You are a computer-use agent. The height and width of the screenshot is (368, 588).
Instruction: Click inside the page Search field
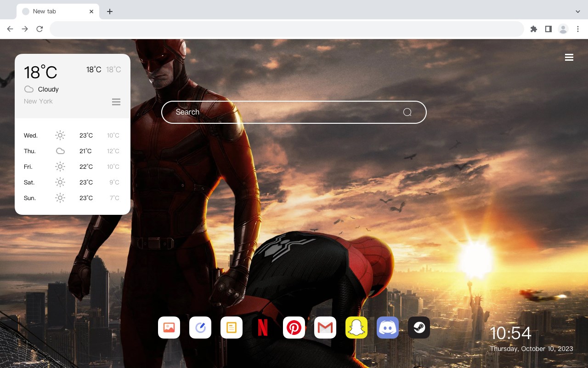pos(294,112)
